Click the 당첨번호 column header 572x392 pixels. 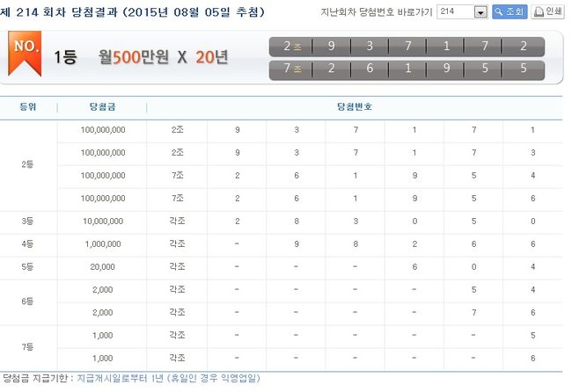click(354, 106)
